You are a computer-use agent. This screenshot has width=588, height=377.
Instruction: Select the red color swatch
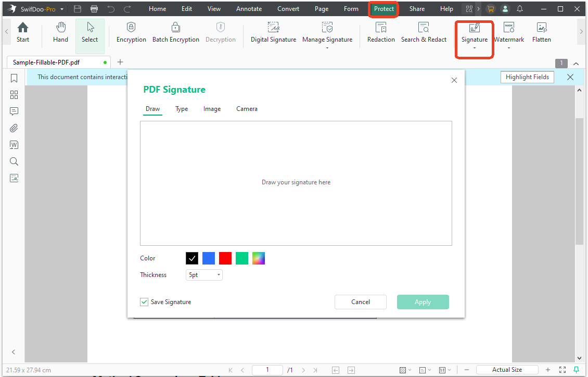[225, 258]
